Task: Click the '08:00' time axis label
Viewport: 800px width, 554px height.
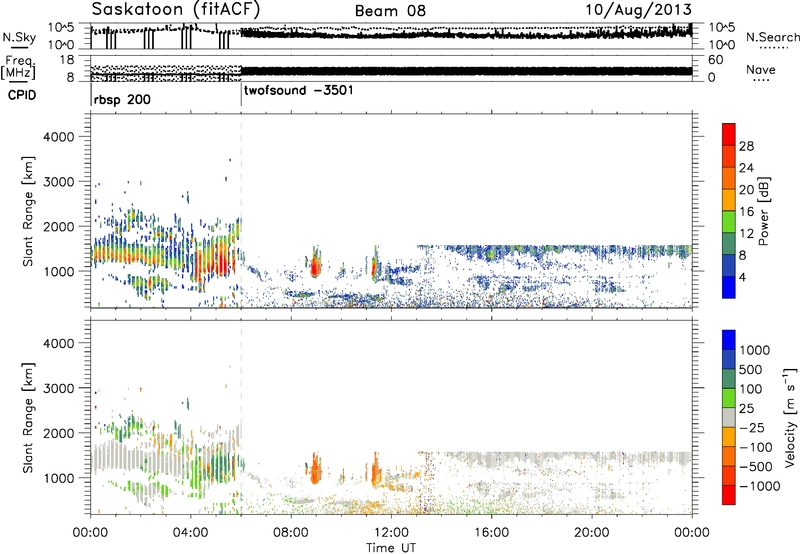Action: (291, 533)
